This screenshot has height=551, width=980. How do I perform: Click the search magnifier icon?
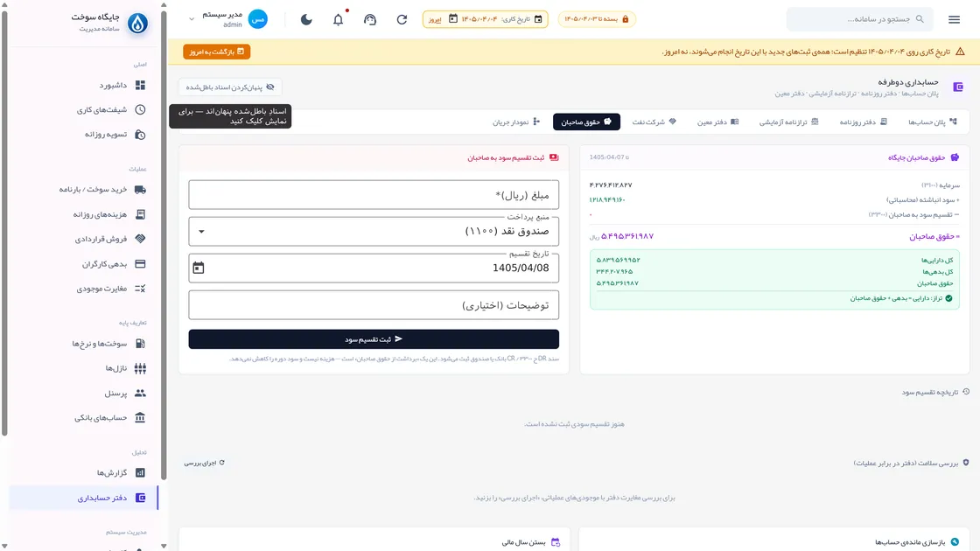point(920,19)
